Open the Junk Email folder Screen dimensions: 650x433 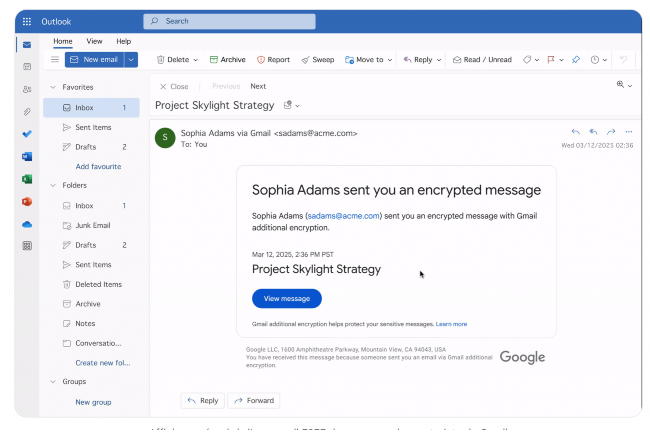(91, 225)
